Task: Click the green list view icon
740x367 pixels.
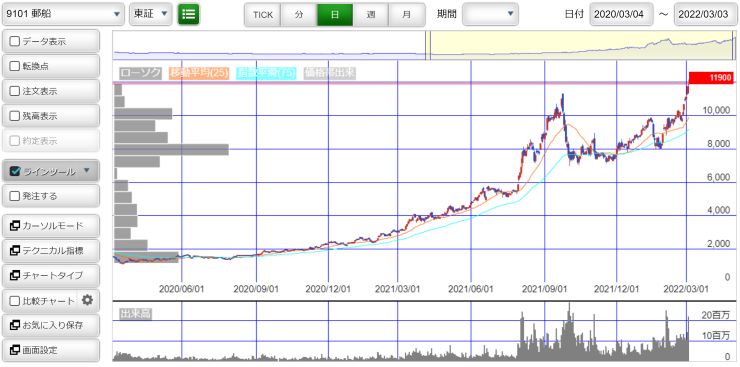Action: point(188,15)
